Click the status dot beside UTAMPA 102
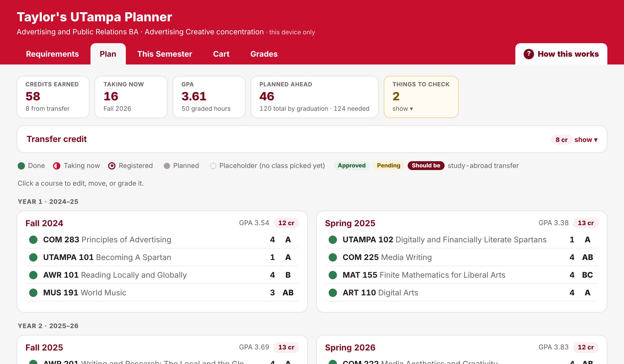The width and height of the screenshot is (624, 364). (x=333, y=240)
